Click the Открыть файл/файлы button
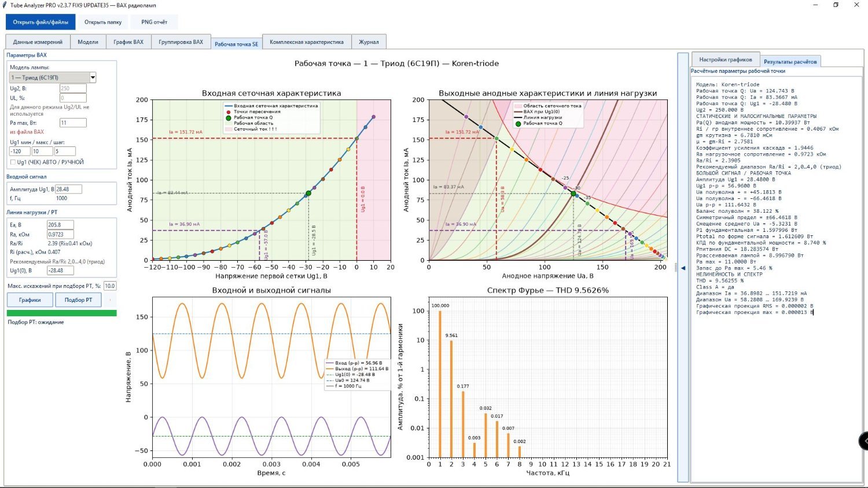Screen dimensions: 868x488 tap(41, 22)
